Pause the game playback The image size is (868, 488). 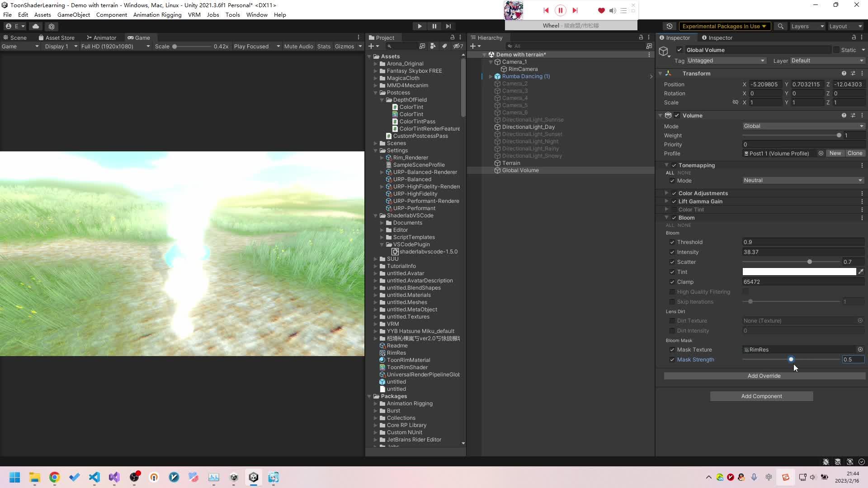pos(434,26)
